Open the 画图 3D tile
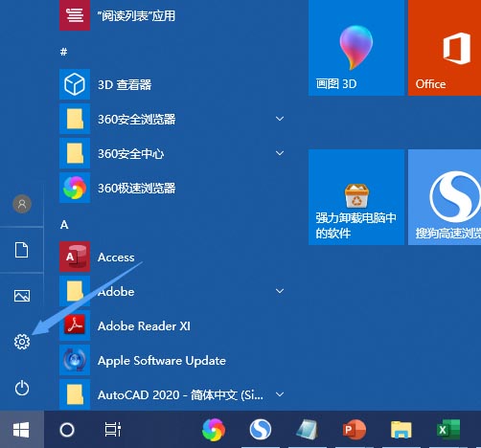Screen dimensions: 481x448 pyautogui.click(x=356, y=48)
